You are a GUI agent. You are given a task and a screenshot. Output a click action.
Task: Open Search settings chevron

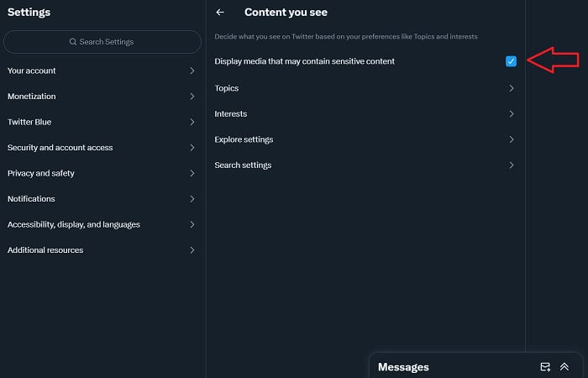(x=512, y=165)
